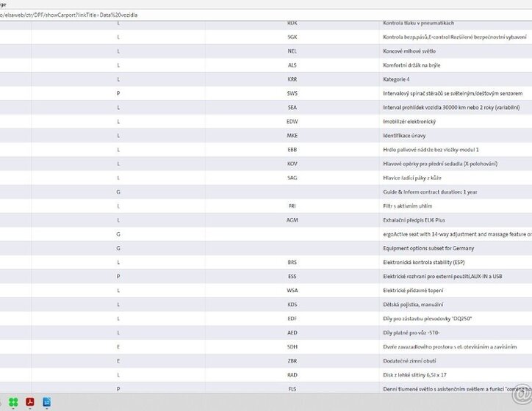Select the 'Dodatečné zimní obutí' description

pos(409,360)
